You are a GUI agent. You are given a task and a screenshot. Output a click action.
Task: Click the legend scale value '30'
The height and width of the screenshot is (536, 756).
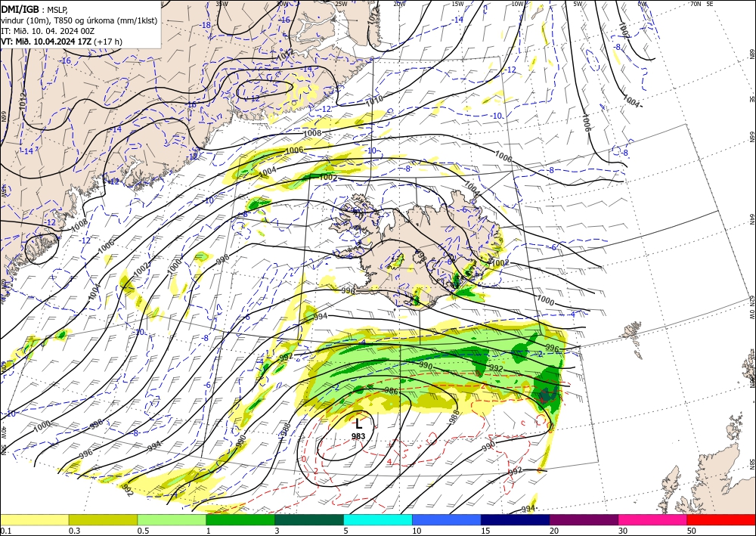(x=623, y=531)
